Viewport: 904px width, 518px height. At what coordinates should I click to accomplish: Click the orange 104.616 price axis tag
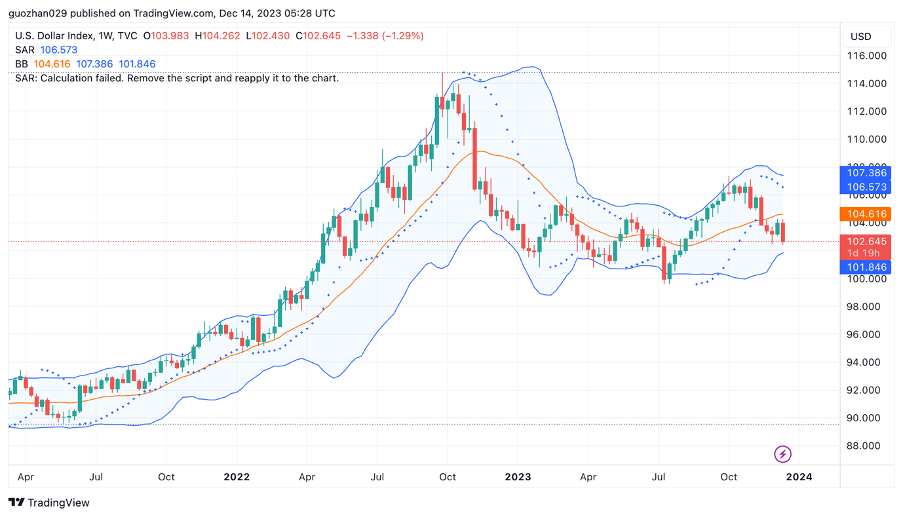click(866, 214)
